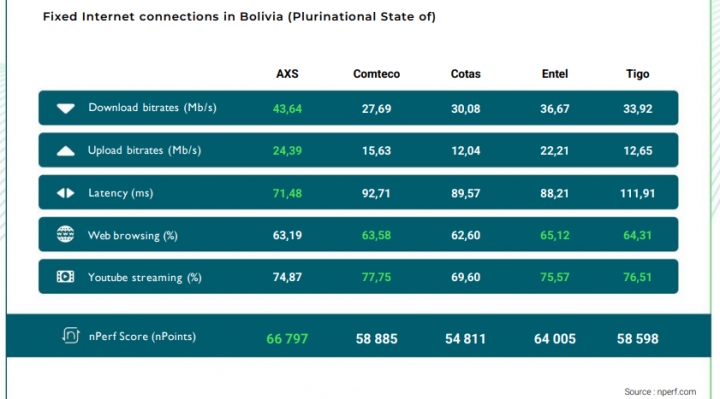Click the upload arrow icon

66,151
